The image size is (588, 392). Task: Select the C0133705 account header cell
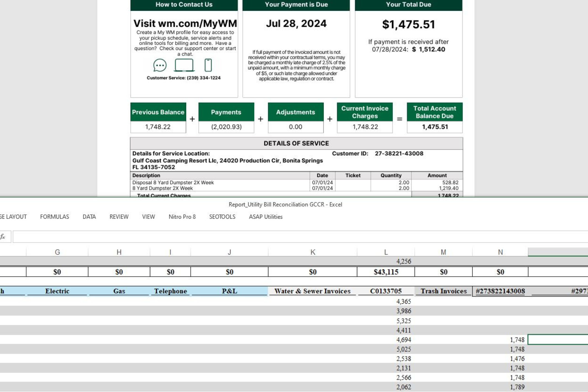click(386, 291)
